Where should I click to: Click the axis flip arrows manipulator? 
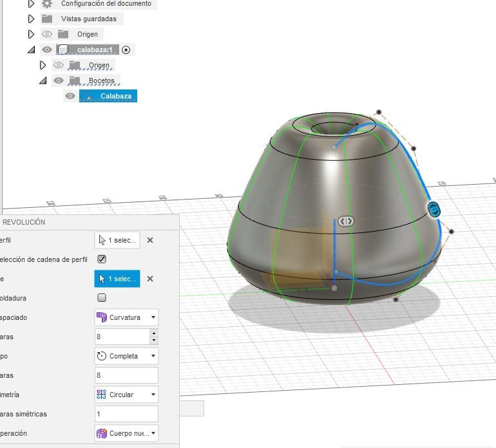[346, 221]
